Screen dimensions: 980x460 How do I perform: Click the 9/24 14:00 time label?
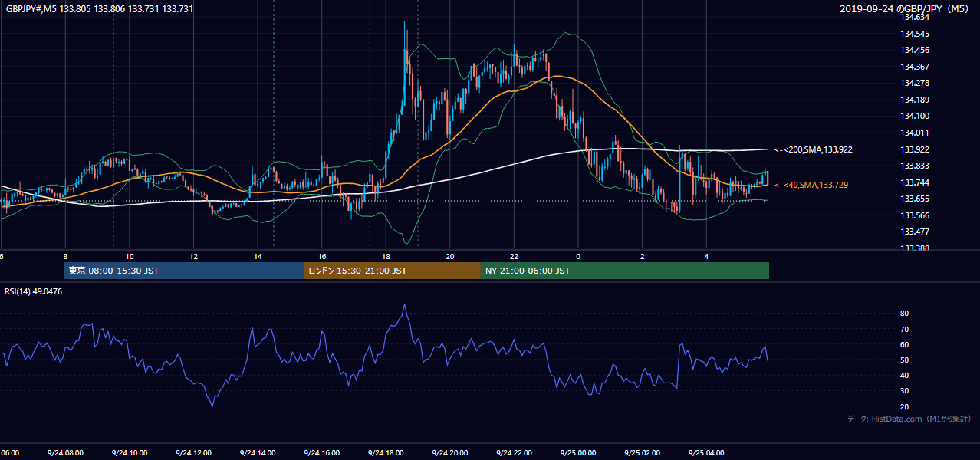[x=258, y=453]
